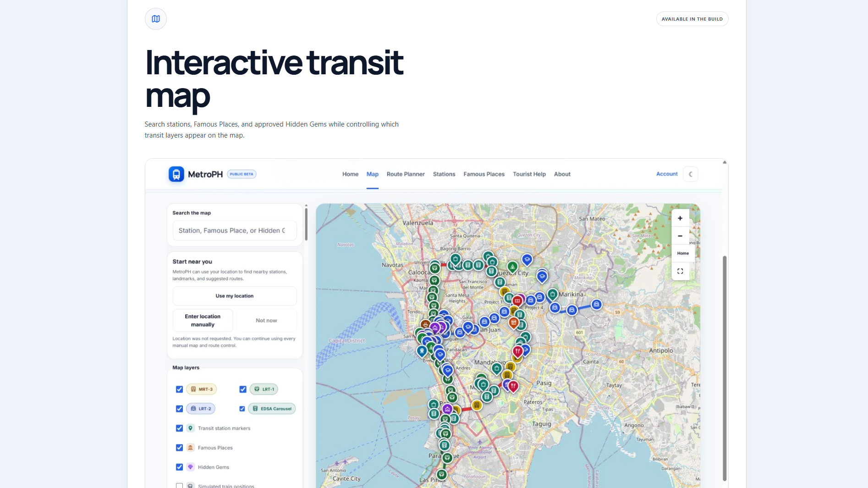This screenshot has width=868, height=488.
Task: Open Tourist Help nav item
Action: 529,174
